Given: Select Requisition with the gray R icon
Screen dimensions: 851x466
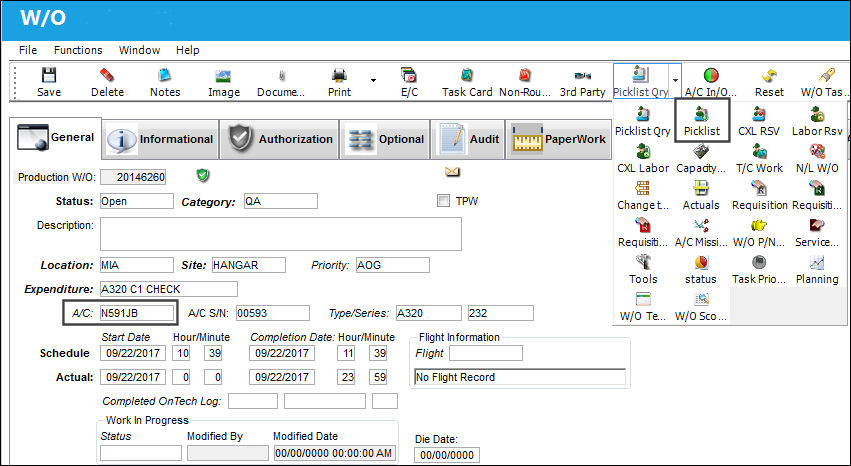Looking at the screenshot, I should click(x=759, y=195).
